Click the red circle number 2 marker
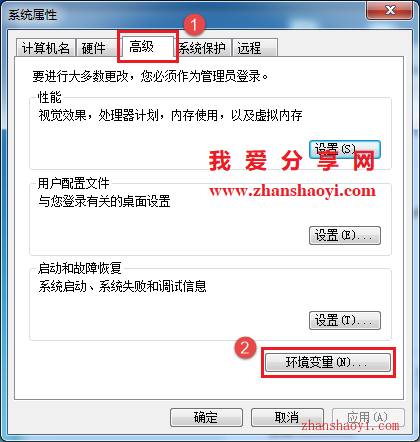Screen dimensions: 420x442 click(x=245, y=348)
